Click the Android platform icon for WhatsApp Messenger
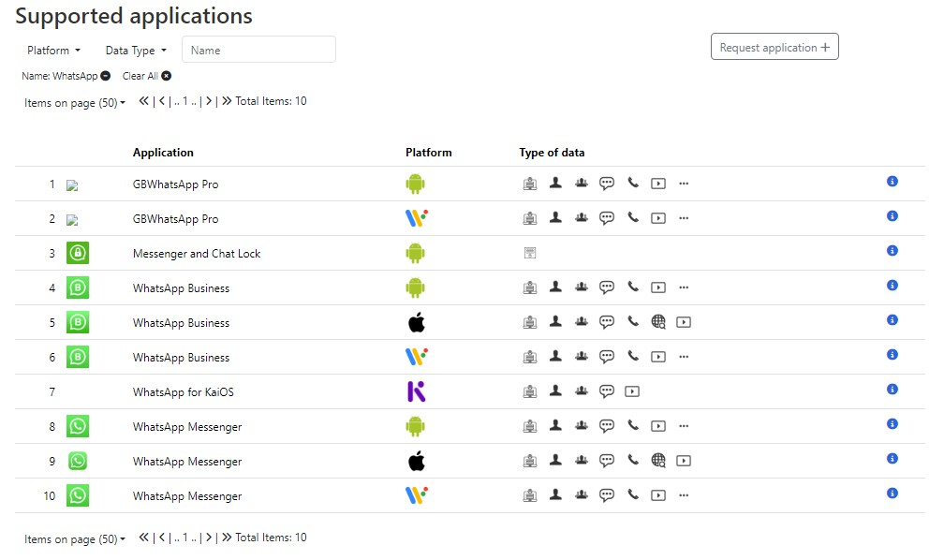Screen dimensions: 944x560 416,424
